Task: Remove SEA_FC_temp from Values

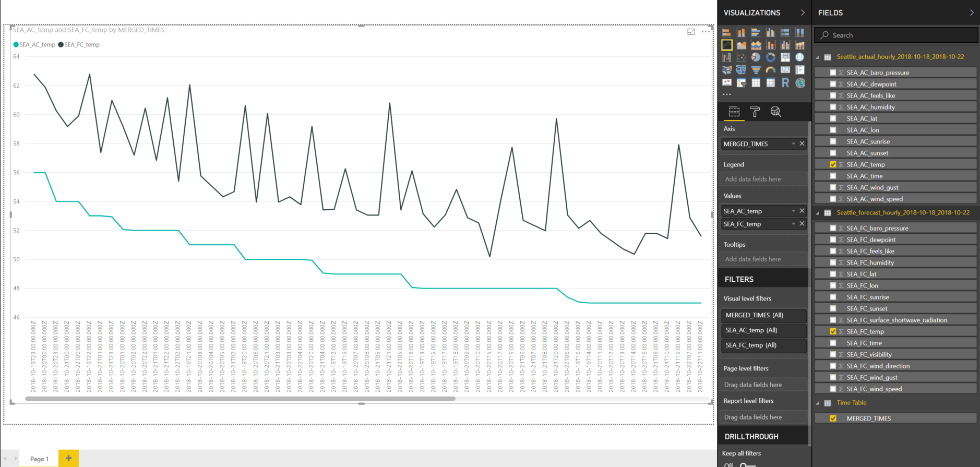Action: pyautogui.click(x=802, y=224)
